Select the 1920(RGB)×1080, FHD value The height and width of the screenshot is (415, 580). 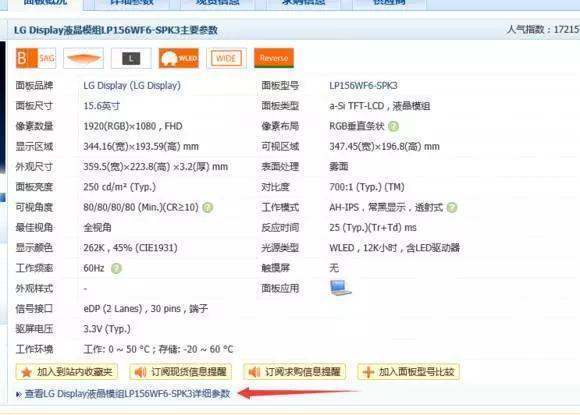coord(133,126)
